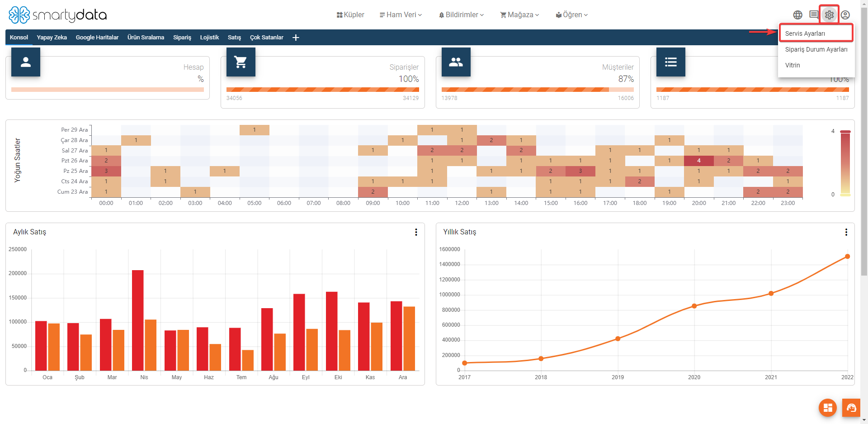This screenshot has width=868, height=424.
Task: Click the Aylık Satış chart title
Action: [29, 232]
